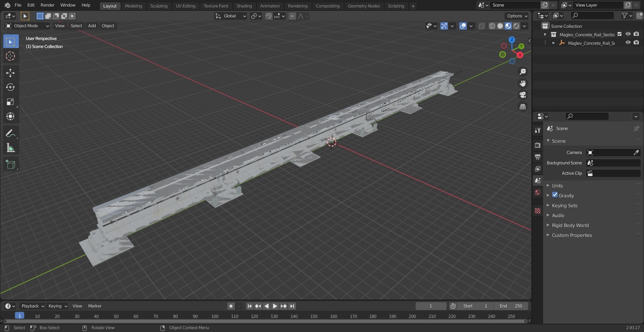The image size is (644, 332).
Task: Click the timeline frame 1 marker
Action: pyautogui.click(x=19, y=316)
